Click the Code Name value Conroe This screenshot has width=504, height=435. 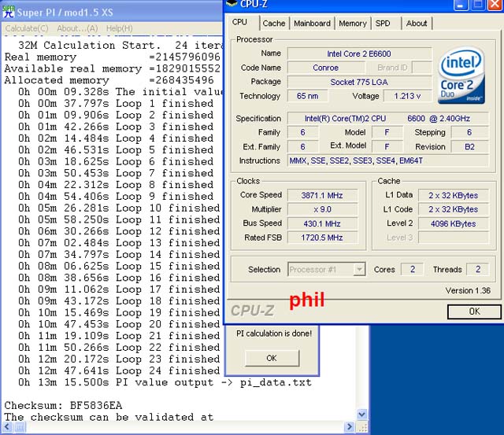tap(326, 68)
